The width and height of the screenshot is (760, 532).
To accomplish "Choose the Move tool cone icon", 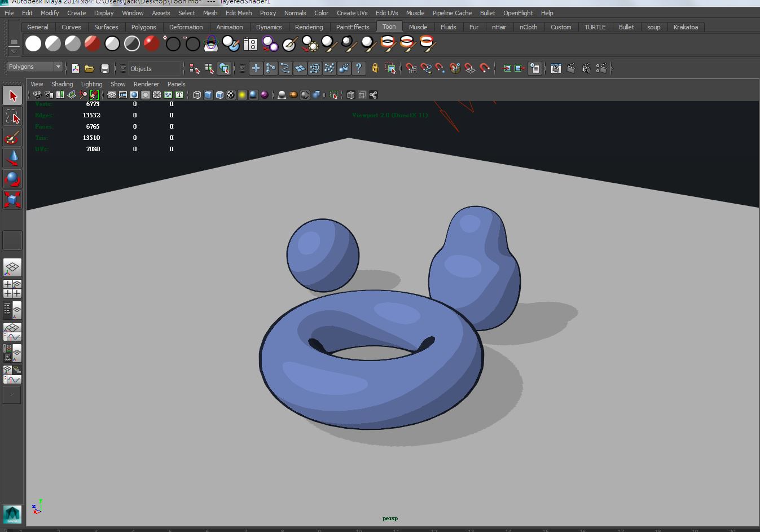I will [12, 158].
